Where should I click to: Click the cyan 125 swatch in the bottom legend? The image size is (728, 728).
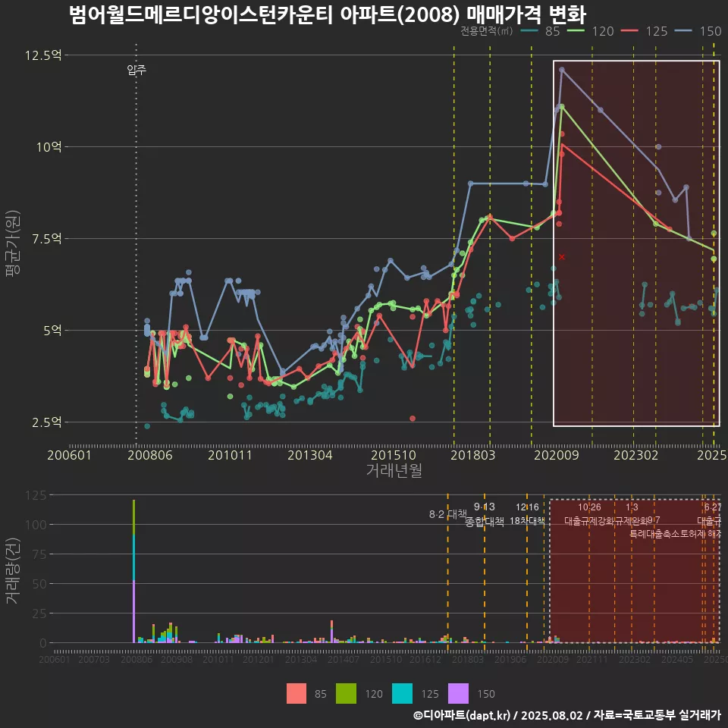click(402, 694)
